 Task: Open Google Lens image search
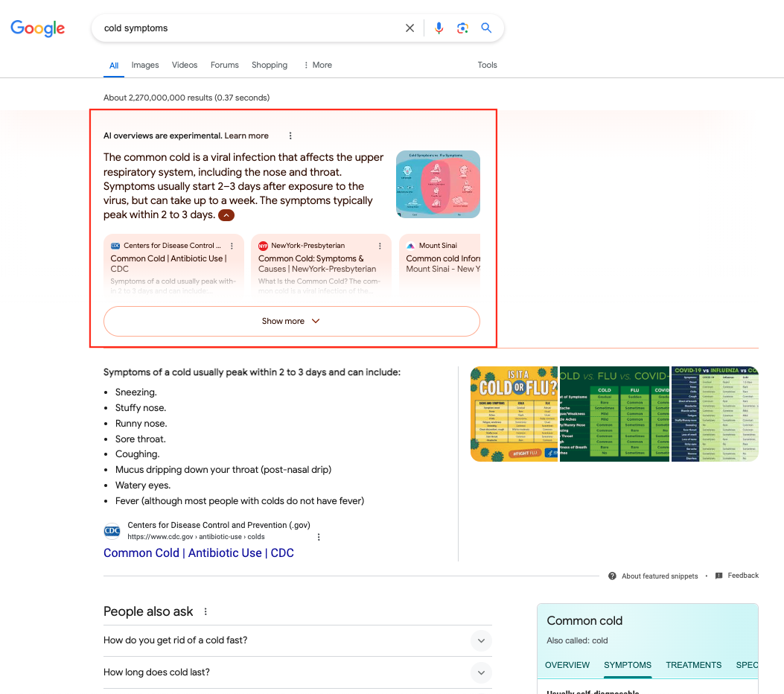462,28
